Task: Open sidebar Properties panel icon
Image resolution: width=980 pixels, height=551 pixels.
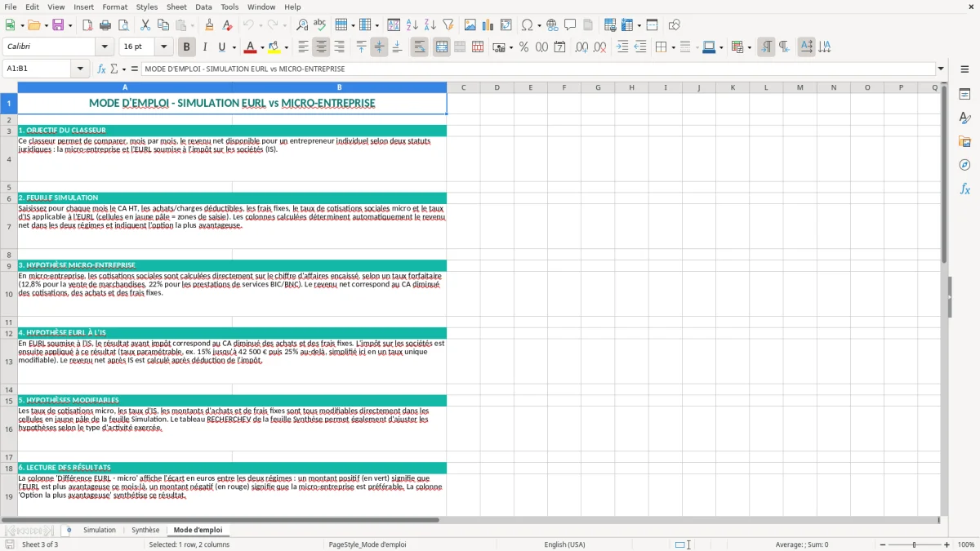Action: [x=964, y=95]
